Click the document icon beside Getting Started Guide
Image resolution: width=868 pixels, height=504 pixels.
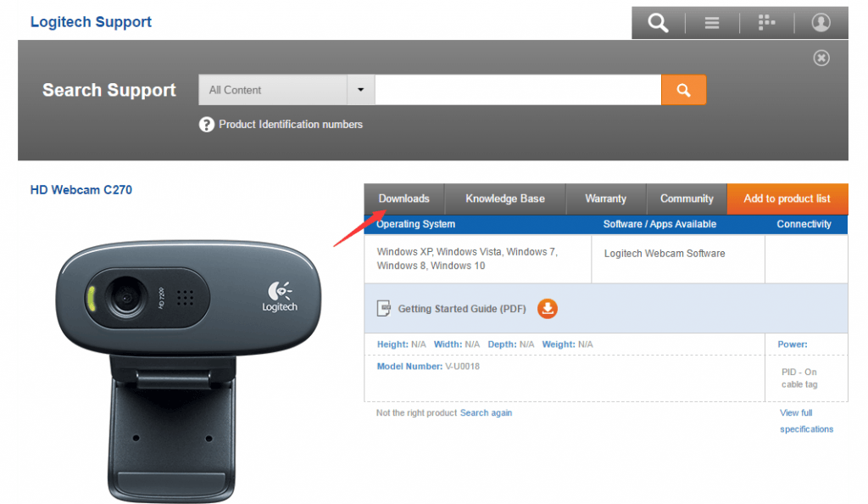(x=383, y=309)
